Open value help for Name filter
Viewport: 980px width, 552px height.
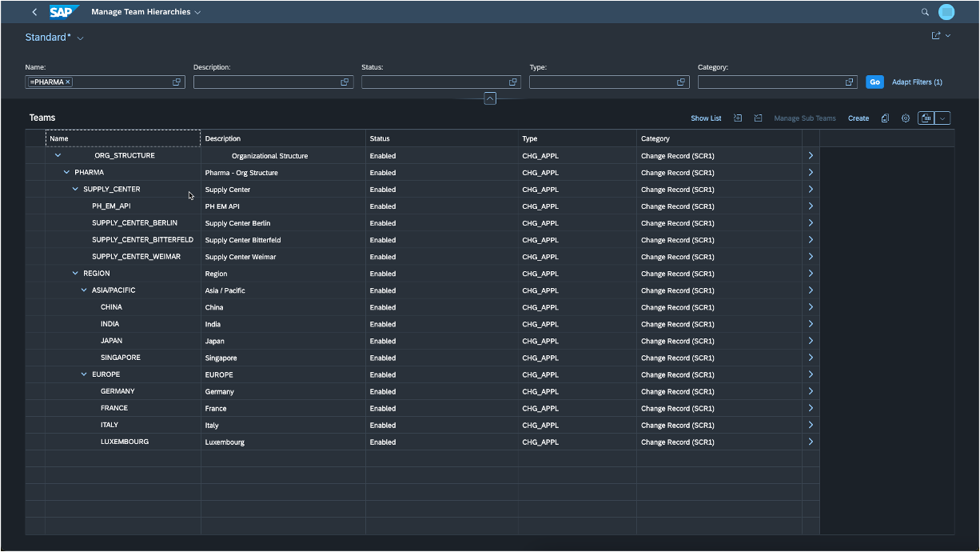pos(177,82)
